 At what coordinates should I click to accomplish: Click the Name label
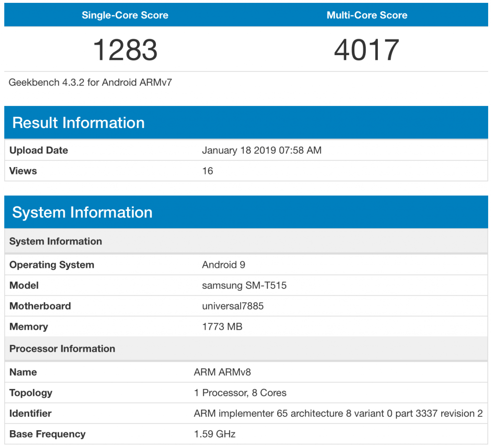tap(23, 372)
